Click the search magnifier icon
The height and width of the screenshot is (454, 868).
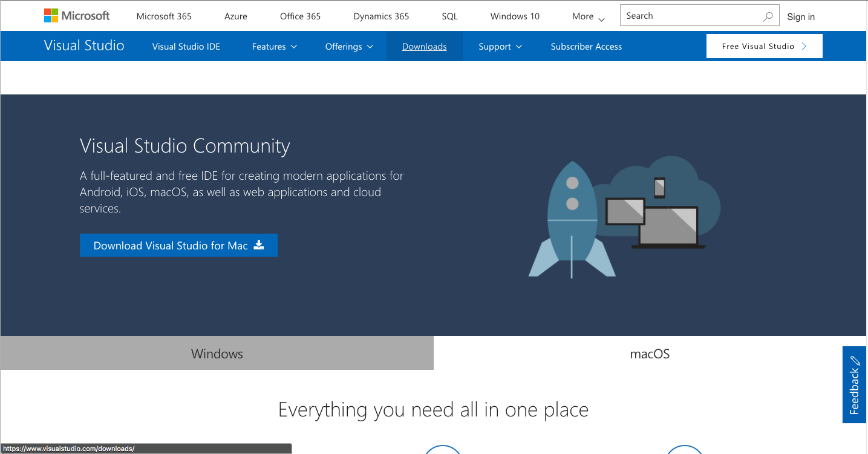pos(768,16)
